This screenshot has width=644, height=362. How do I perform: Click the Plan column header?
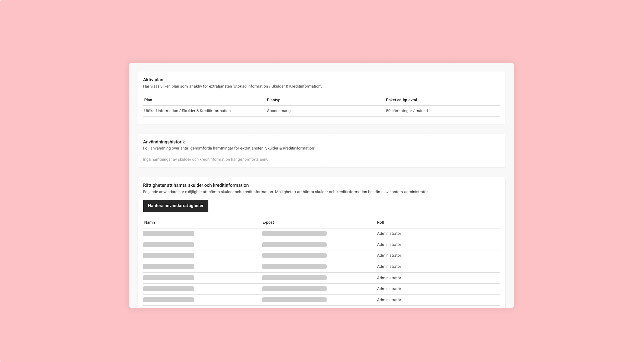tap(148, 100)
